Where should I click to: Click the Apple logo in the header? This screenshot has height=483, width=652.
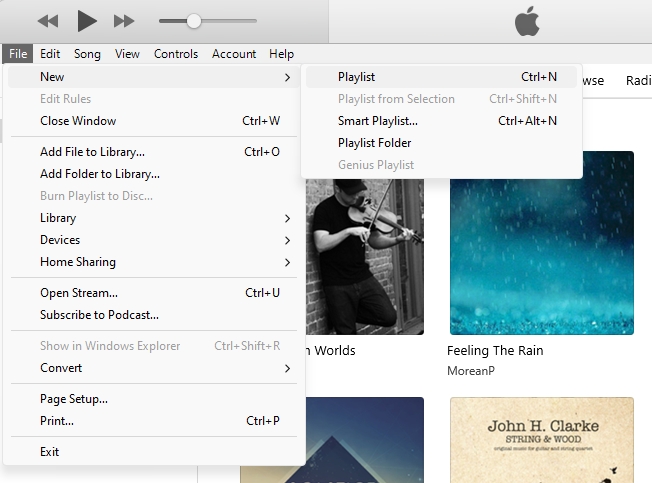pos(527,21)
